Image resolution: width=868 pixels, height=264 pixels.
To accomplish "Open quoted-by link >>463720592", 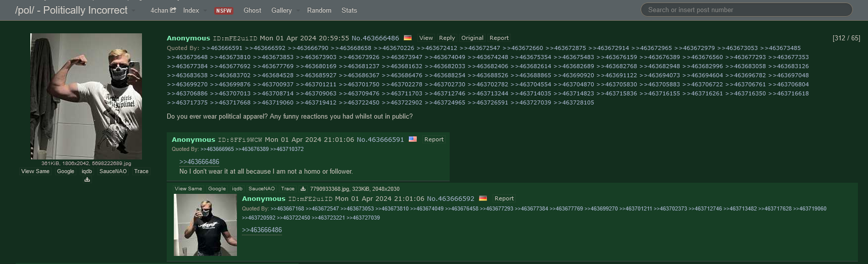I will click(x=259, y=218).
